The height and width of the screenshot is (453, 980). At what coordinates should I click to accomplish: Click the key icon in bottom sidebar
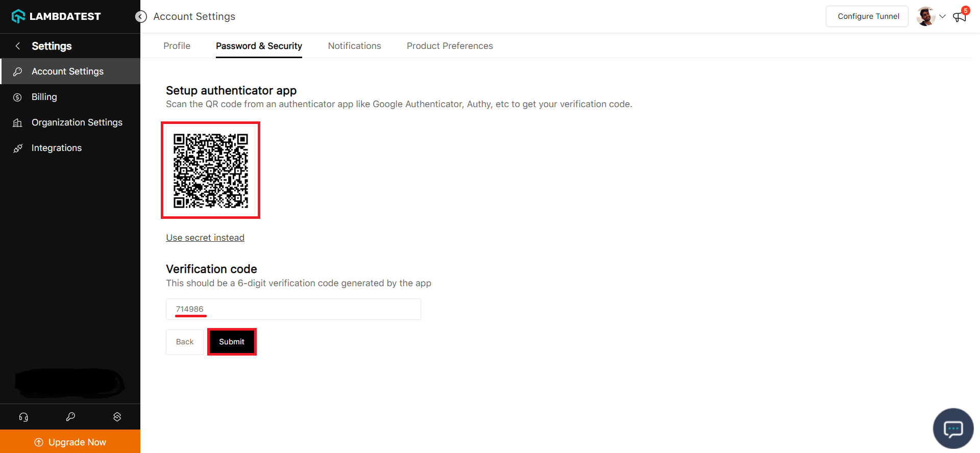[70, 417]
